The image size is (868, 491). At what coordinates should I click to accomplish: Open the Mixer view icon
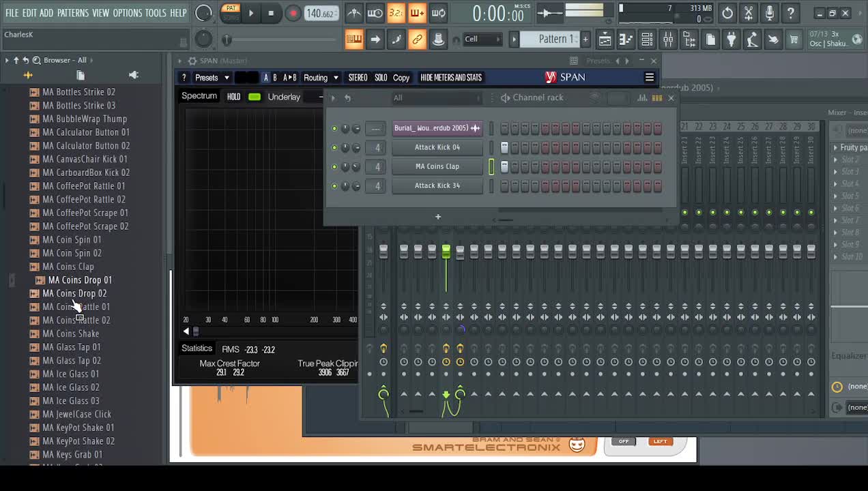(x=668, y=40)
